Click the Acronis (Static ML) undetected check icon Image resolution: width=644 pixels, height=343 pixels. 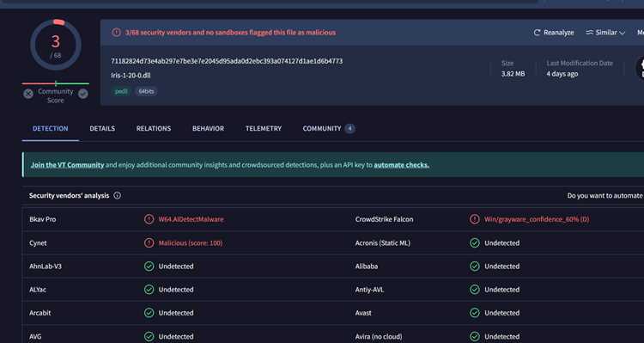[x=474, y=243]
